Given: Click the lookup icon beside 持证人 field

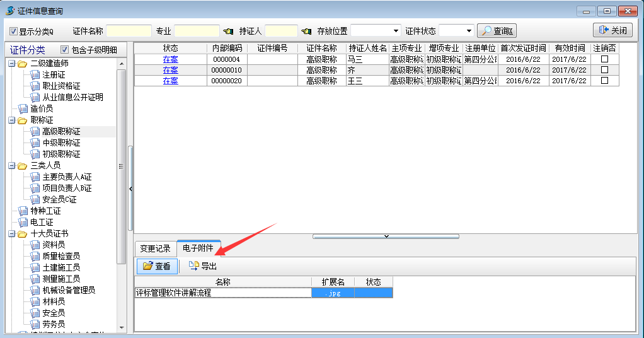Looking at the screenshot, I should (306, 31).
